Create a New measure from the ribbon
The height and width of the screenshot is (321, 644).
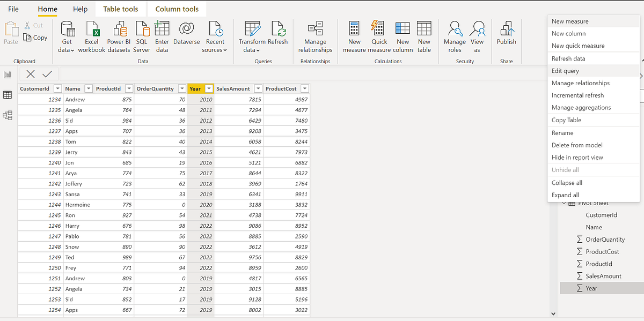pos(354,36)
